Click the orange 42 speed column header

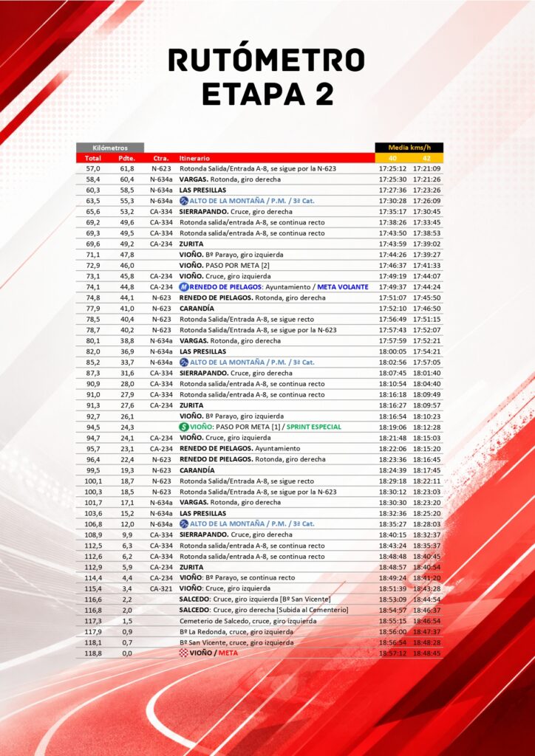click(x=426, y=158)
